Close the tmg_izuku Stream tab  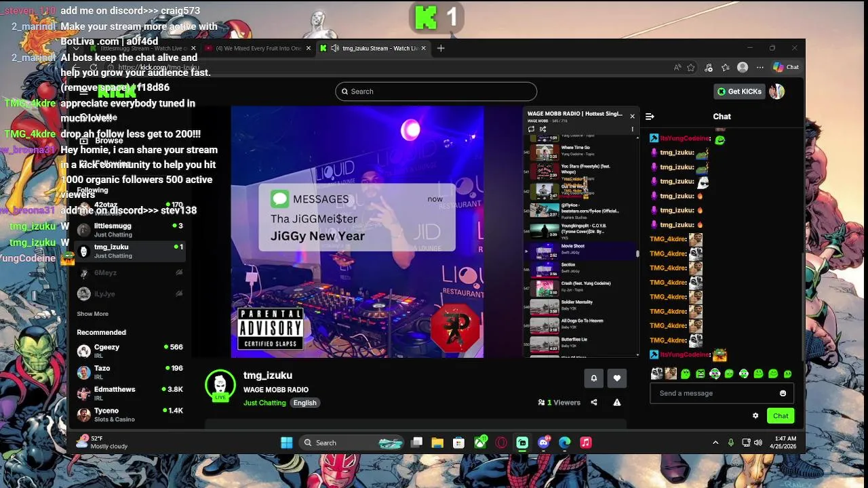(x=424, y=48)
